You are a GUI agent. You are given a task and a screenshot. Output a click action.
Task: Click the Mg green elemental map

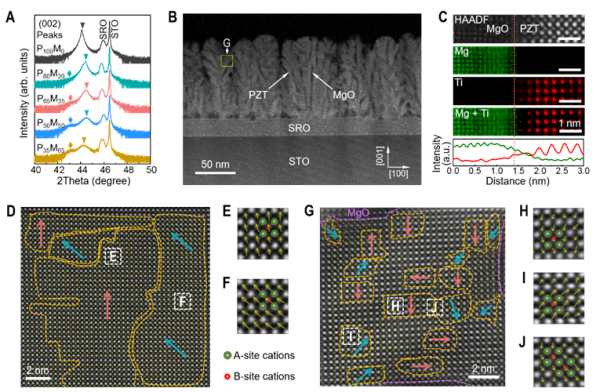point(519,60)
